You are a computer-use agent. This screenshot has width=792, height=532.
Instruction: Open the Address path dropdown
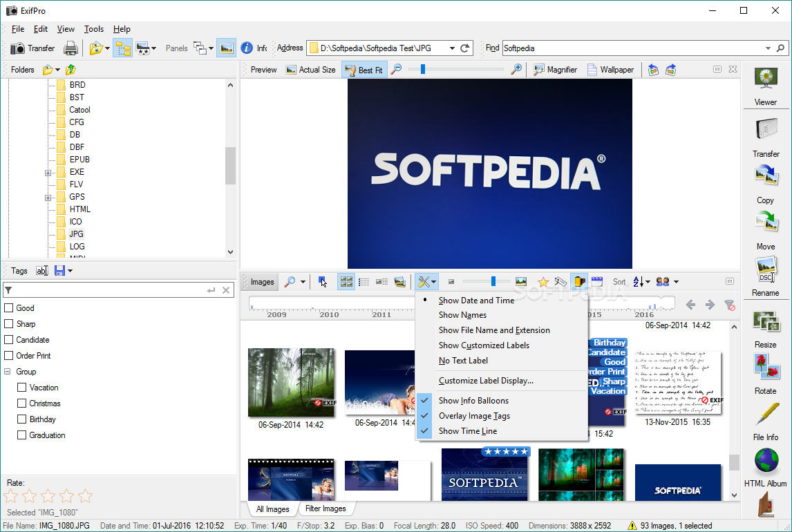point(452,48)
